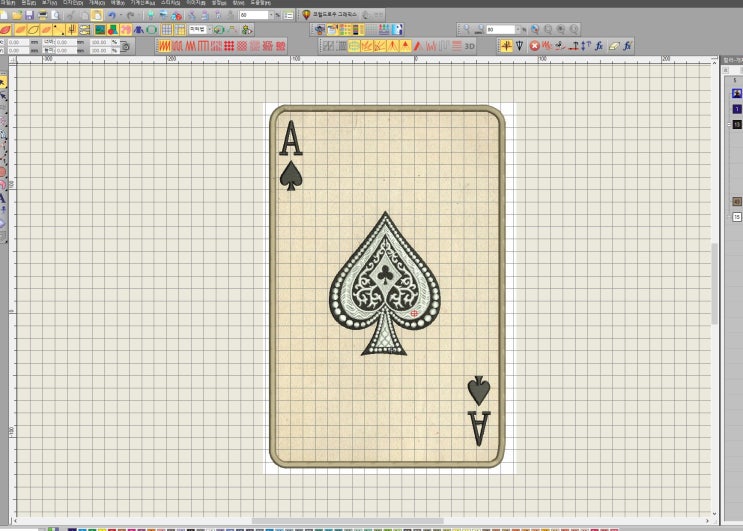
Task: Switch to CorelDRAW Graphics mode
Action: click(x=329, y=15)
